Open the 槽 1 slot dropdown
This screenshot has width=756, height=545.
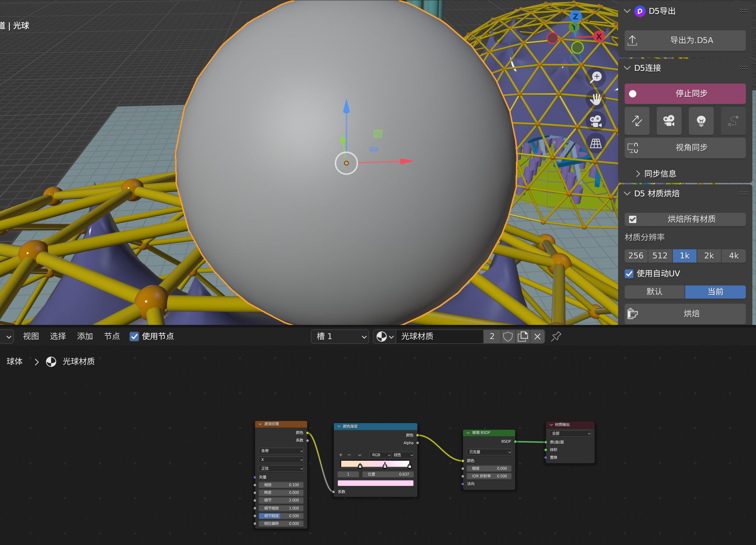(x=340, y=337)
